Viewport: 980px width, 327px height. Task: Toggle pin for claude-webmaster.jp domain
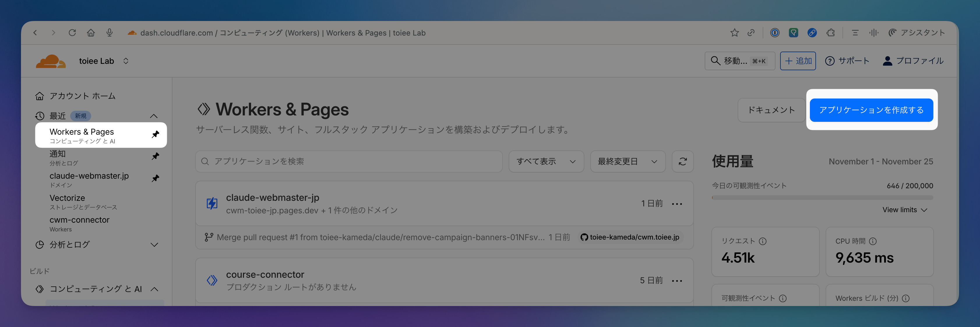[x=155, y=179]
